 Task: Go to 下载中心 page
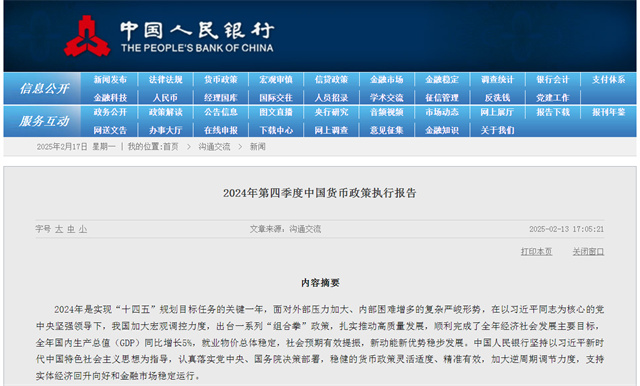point(276,131)
